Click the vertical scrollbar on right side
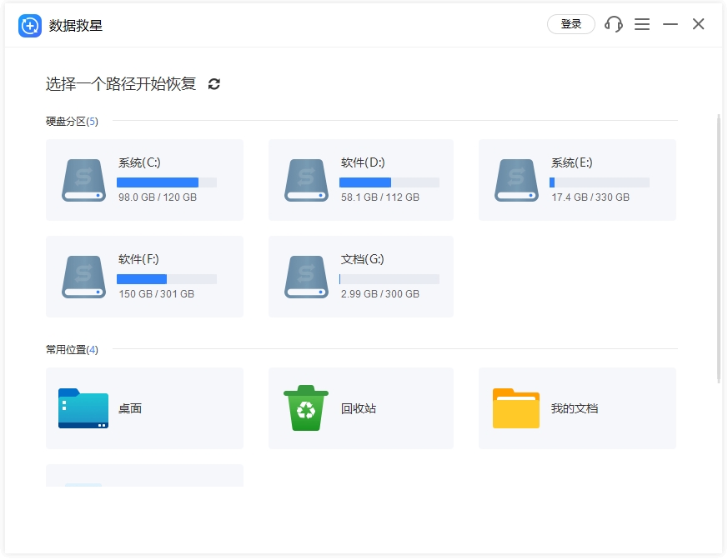The height and width of the screenshot is (560, 728). click(x=719, y=250)
